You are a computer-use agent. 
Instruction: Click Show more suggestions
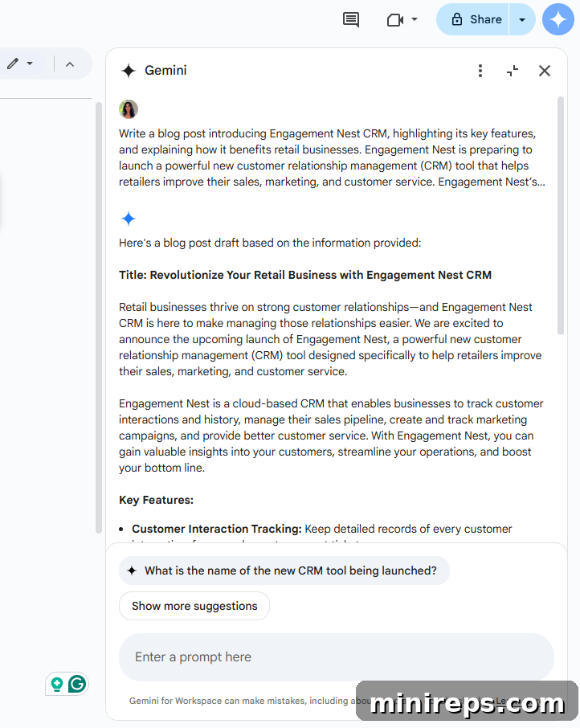(x=194, y=605)
